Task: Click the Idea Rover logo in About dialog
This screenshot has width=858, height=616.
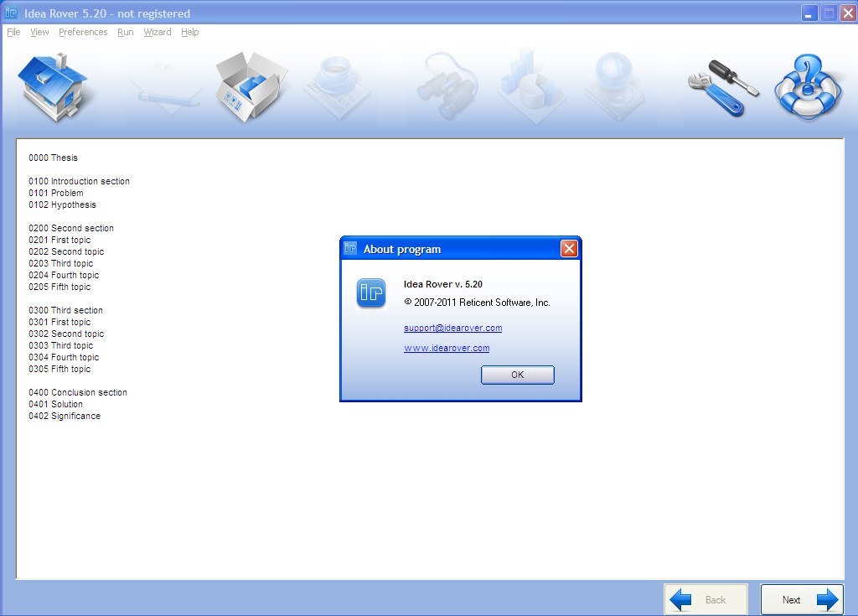Action: click(371, 293)
